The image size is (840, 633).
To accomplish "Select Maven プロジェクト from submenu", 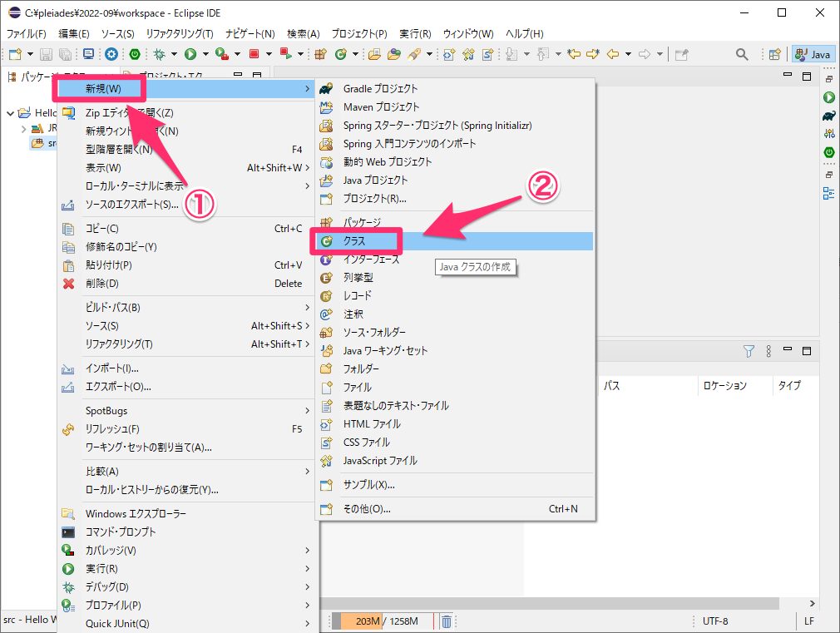I will click(x=456, y=107).
